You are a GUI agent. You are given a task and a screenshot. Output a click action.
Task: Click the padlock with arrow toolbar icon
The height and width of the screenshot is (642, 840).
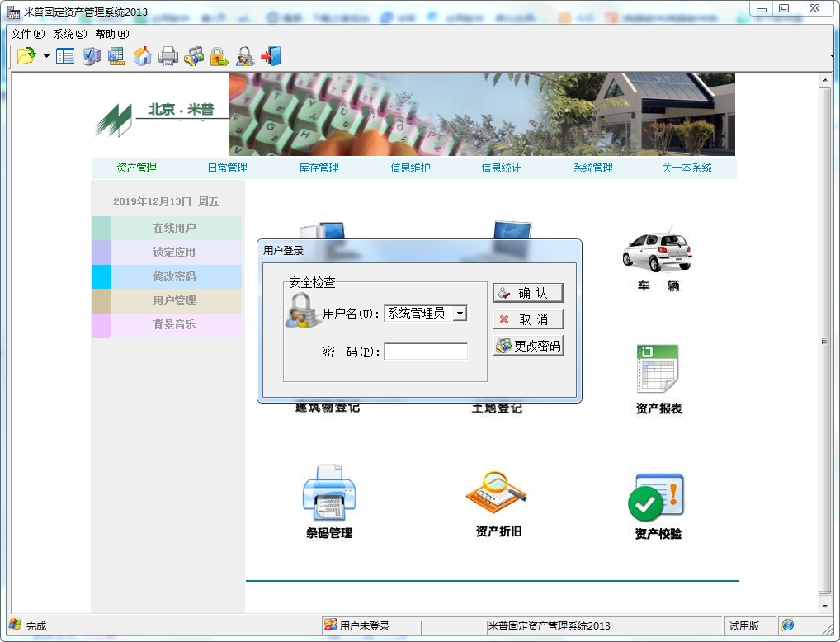[x=219, y=56]
